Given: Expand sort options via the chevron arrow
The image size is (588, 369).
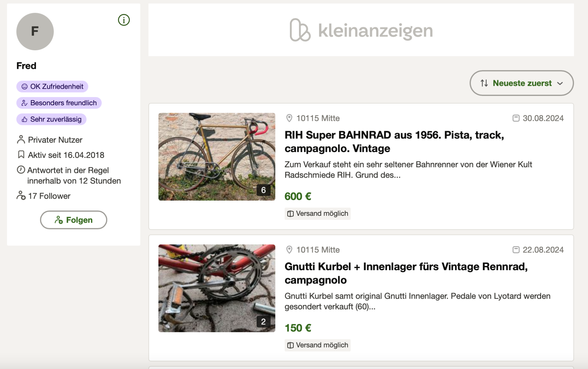Looking at the screenshot, I should 560,84.
